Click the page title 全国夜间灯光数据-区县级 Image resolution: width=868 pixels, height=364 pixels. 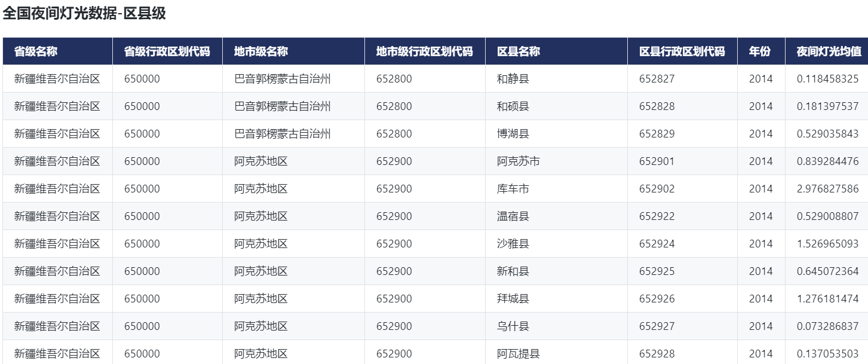point(84,14)
